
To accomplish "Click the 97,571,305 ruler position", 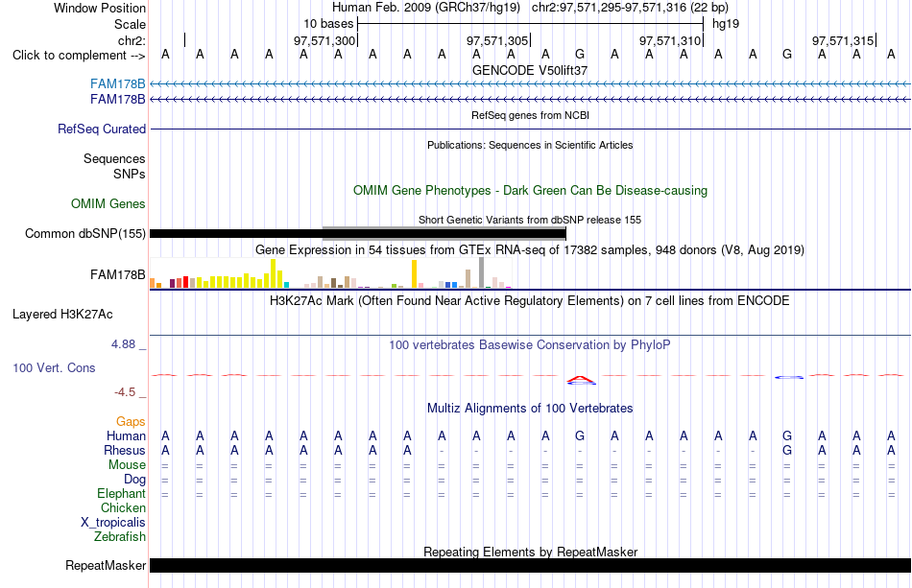I will click(497, 40).
